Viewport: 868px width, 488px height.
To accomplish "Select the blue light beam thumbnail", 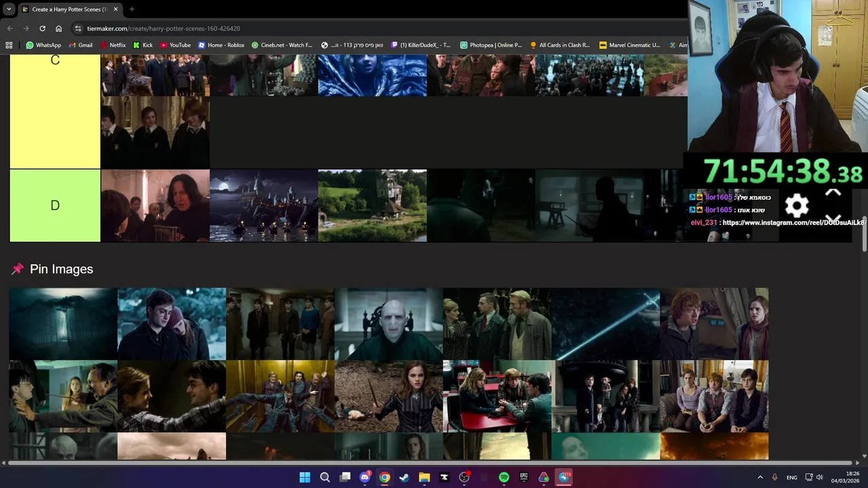I will [606, 324].
